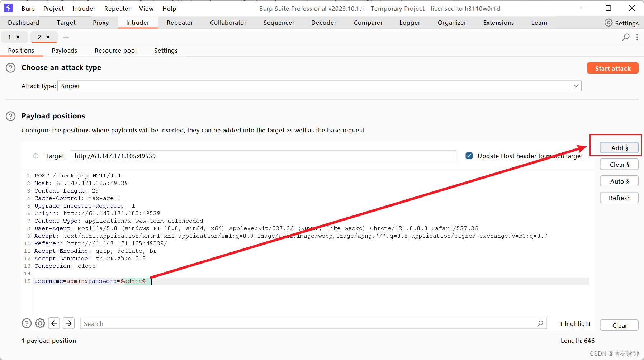Image resolution: width=644 pixels, height=360 pixels.
Task: Add a new Intruder tab with plus icon
Action: [66, 37]
